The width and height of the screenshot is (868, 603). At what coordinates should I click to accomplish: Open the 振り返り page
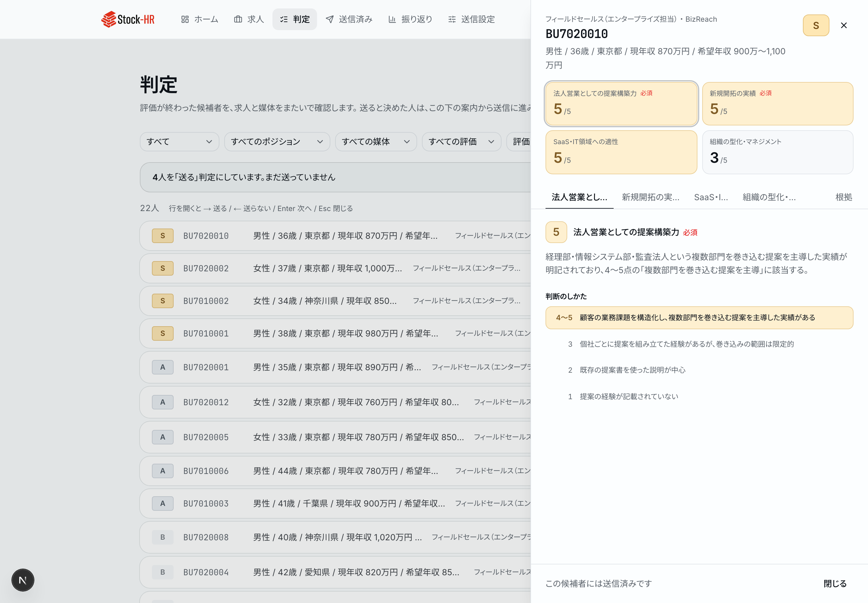[410, 19]
